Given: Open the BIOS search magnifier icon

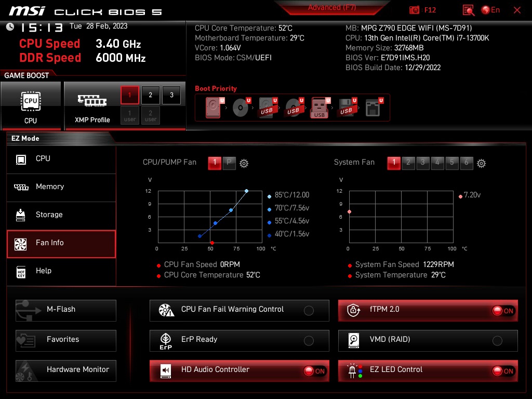Looking at the screenshot, I should pos(469,10).
